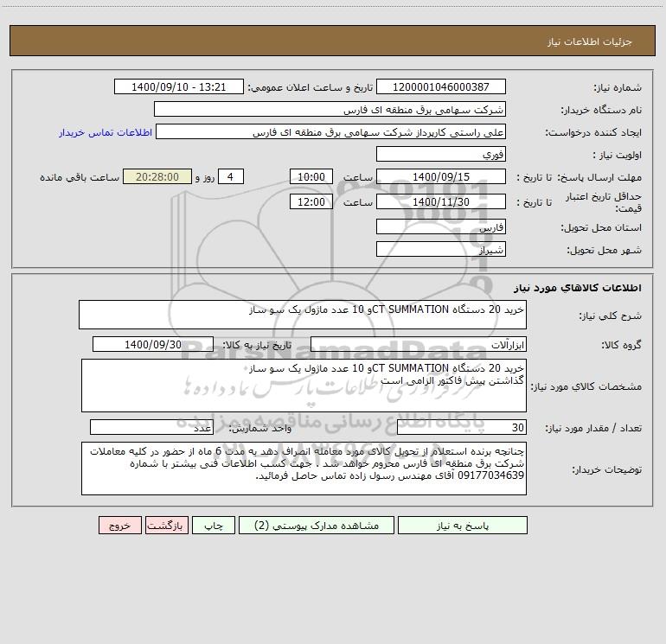
Task: Click the مهلت ارسال پاسخ label
Action: click(x=599, y=177)
